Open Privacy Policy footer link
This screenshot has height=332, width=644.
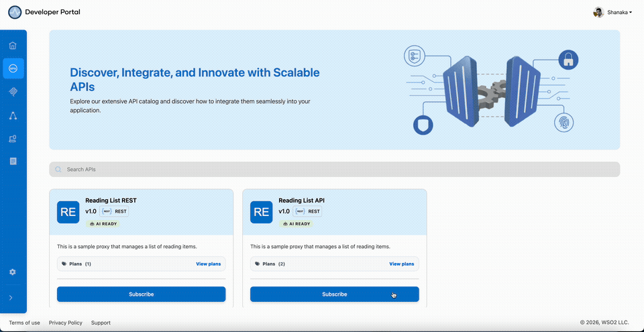tap(66, 323)
